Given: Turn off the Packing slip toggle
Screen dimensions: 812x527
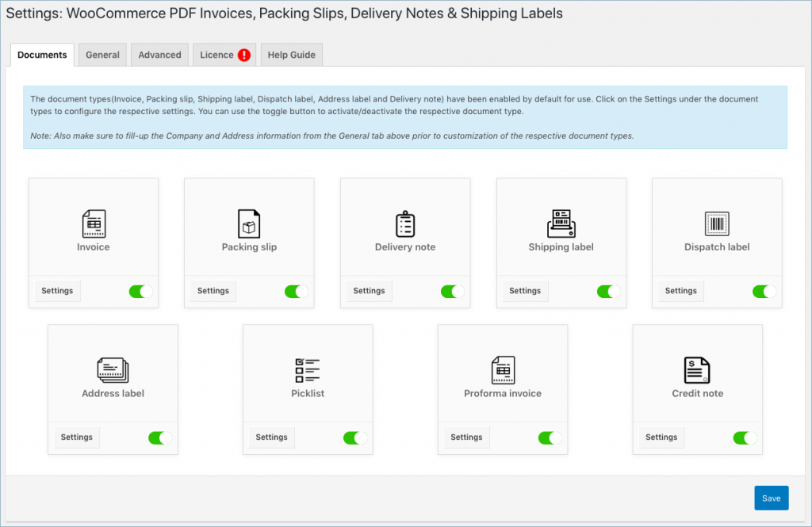Looking at the screenshot, I should coord(297,292).
